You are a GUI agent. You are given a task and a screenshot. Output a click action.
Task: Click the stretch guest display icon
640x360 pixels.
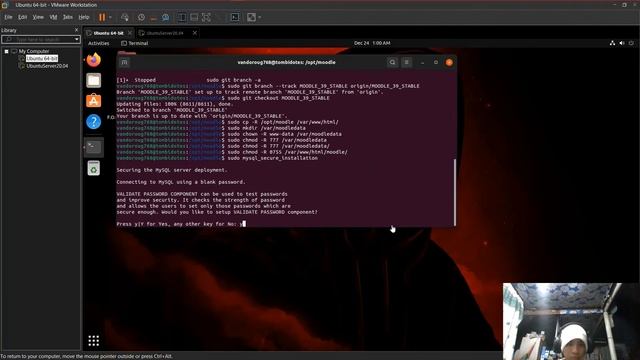click(252, 17)
